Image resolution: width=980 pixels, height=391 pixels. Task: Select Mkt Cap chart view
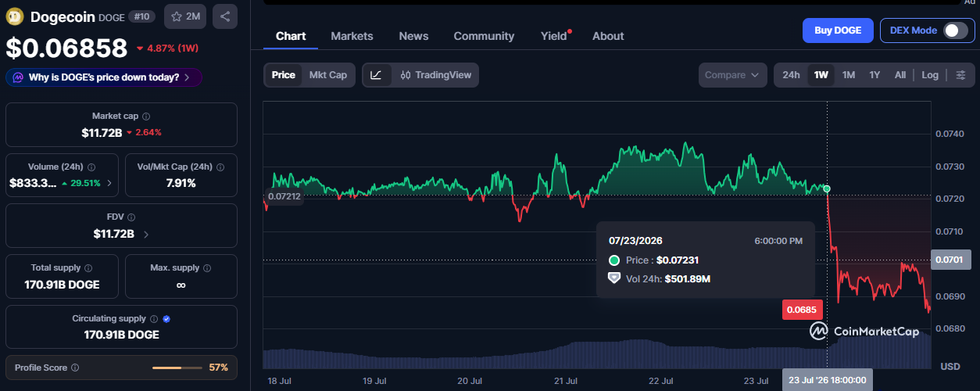tap(328, 75)
